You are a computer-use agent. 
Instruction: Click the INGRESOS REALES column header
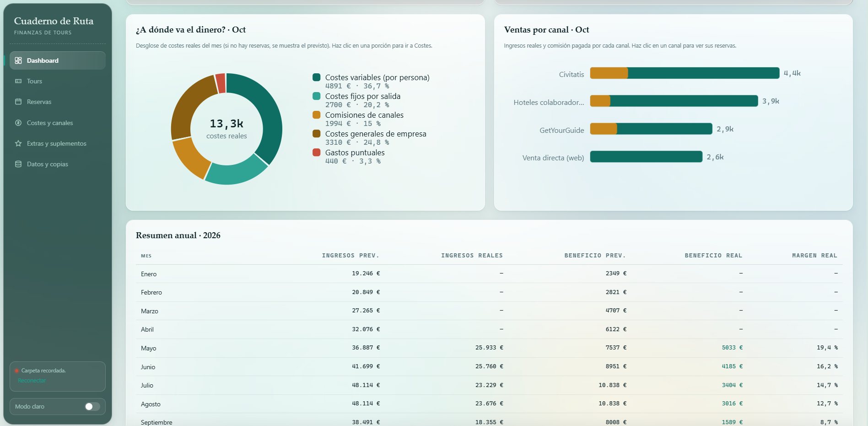click(x=472, y=256)
